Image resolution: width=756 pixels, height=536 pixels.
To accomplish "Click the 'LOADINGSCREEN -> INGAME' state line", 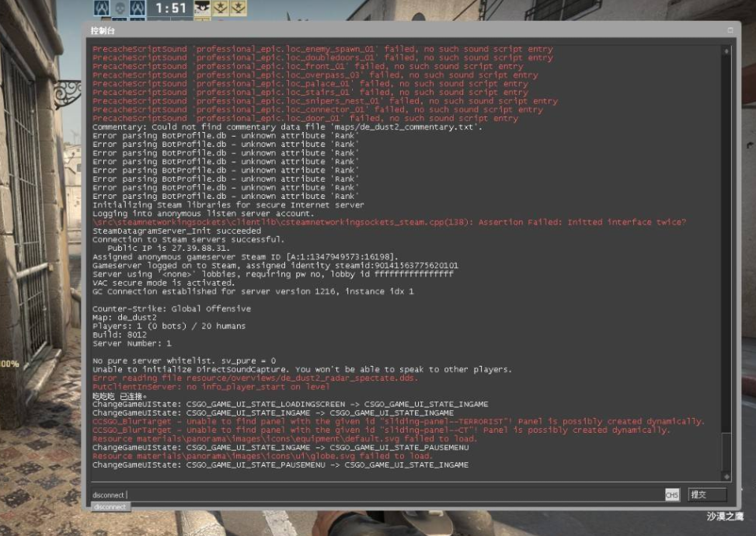I will [x=290, y=404].
